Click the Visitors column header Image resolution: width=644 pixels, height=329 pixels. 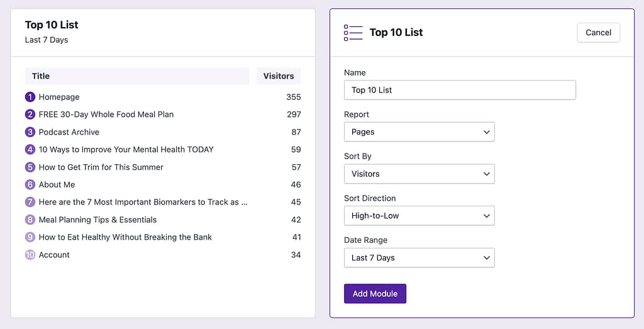pyautogui.click(x=279, y=76)
